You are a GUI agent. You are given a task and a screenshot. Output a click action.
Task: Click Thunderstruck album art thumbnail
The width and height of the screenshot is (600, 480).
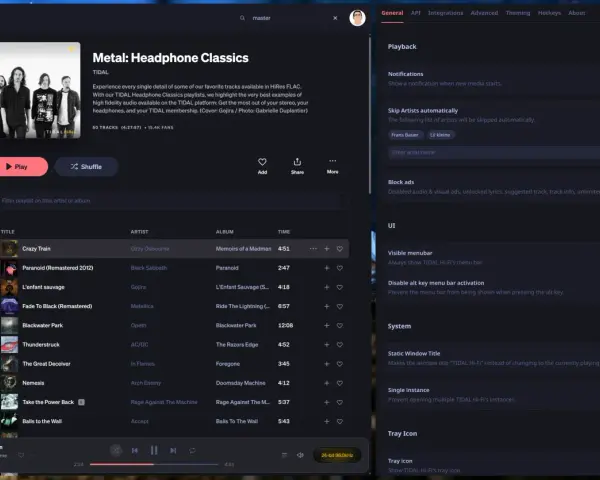(9, 344)
